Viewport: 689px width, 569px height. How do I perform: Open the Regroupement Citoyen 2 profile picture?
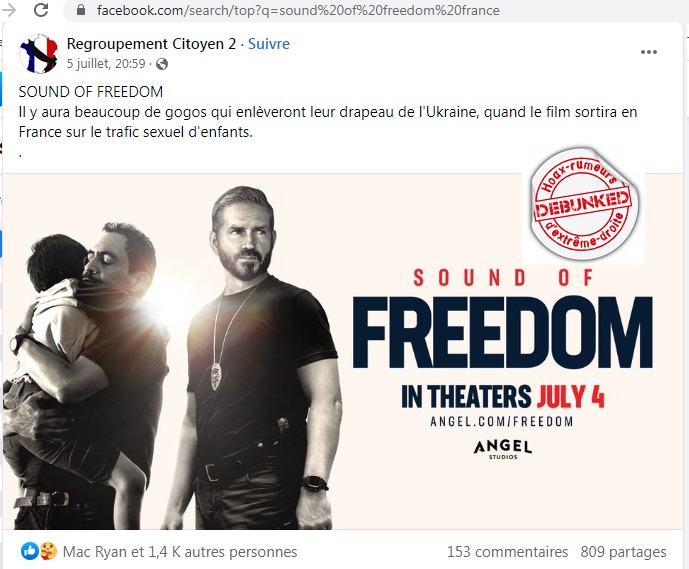pos(39,54)
